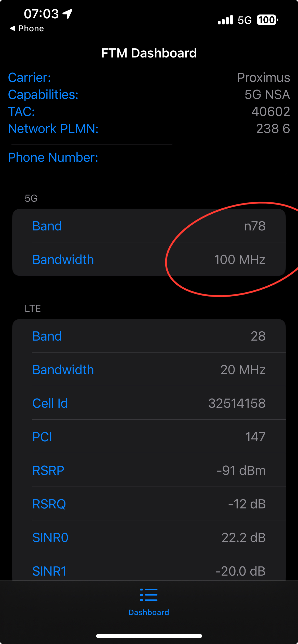The height and width of the screenshot is (644, 298).
Task: Tap the location arrow status icon
Action: pyautogui.click(x=68, y=14)
